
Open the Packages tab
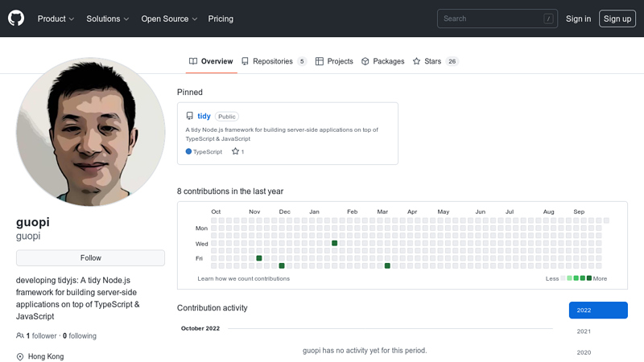[x=383, y=61]
